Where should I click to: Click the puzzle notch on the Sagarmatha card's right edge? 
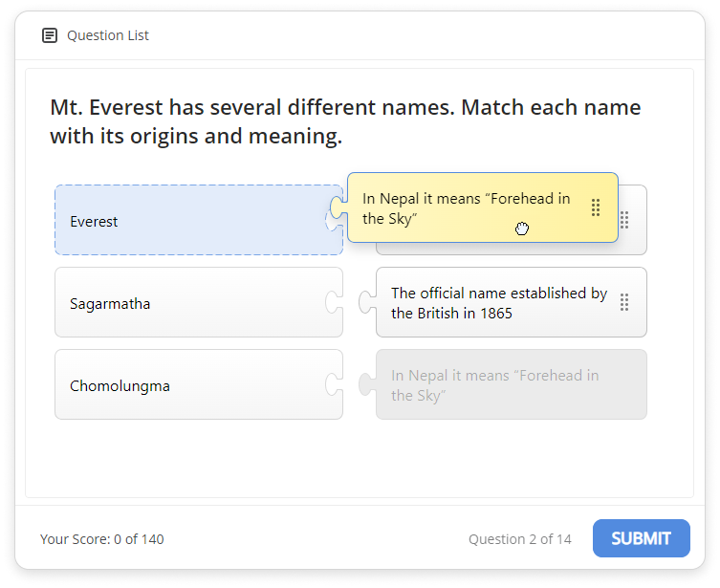[333, 303]
